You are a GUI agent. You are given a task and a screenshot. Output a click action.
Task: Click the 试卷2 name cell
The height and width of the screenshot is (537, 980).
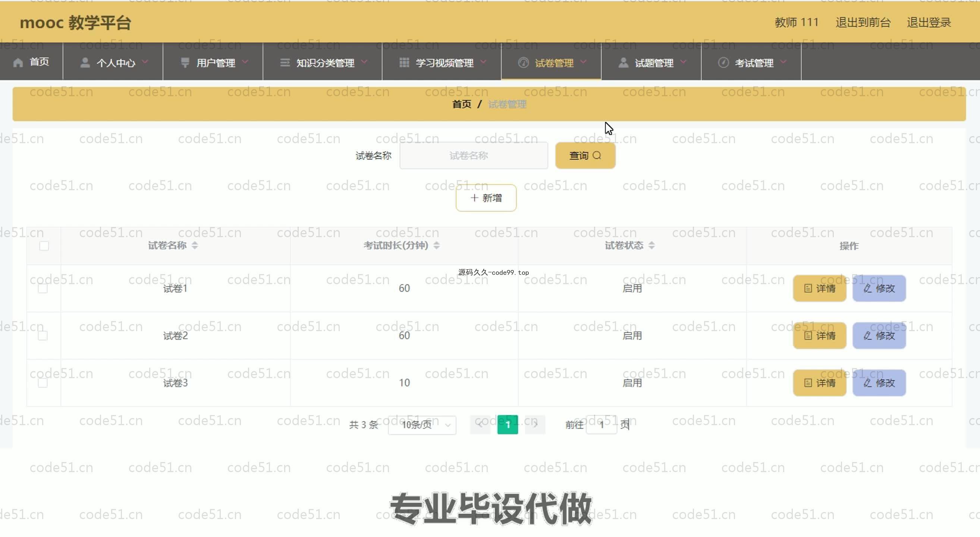(175, 335)
